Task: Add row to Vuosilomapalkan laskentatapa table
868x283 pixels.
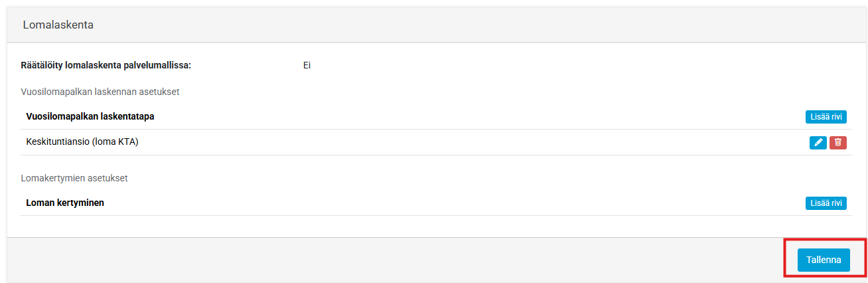Action: 826,117
